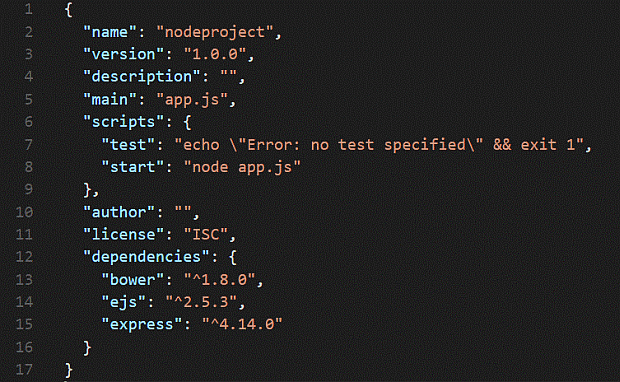This screenshot has width=620, height=382.
Task: Place cursor on the "name" key
Action: (x=110, y=32)
